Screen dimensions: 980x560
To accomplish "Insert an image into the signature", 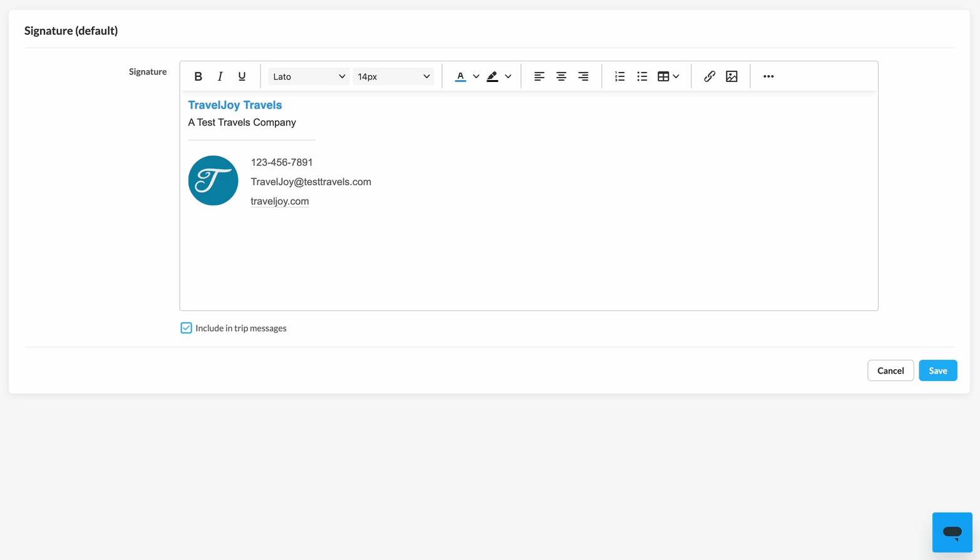I will click(x=731, y=76).
